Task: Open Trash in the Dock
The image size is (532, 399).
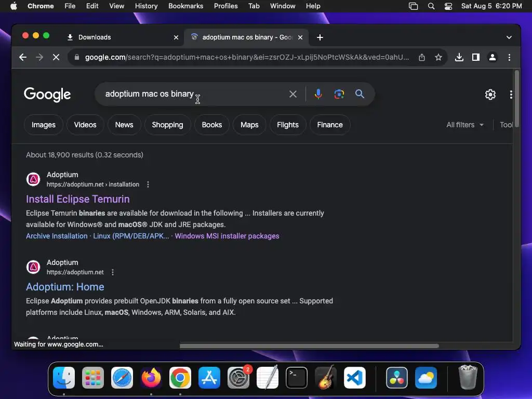Action: tap(468, 377)
